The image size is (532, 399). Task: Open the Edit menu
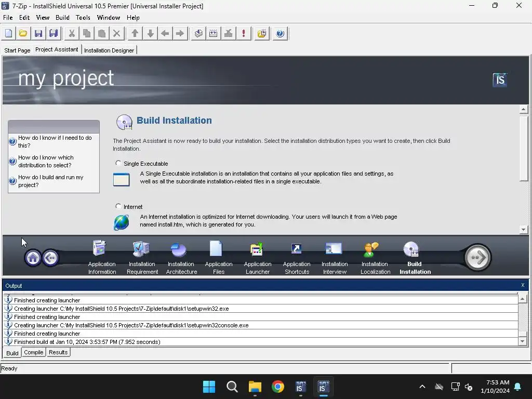tap(24, 18)
